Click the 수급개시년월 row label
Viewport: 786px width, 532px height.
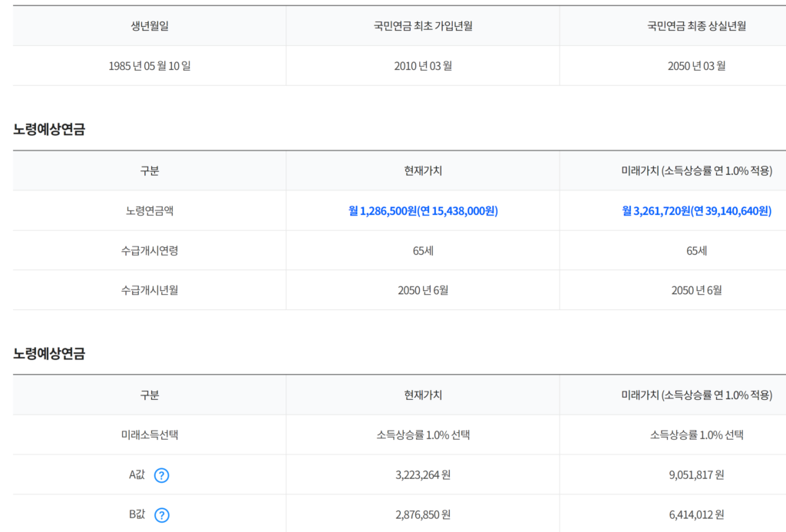pos(150,290)
